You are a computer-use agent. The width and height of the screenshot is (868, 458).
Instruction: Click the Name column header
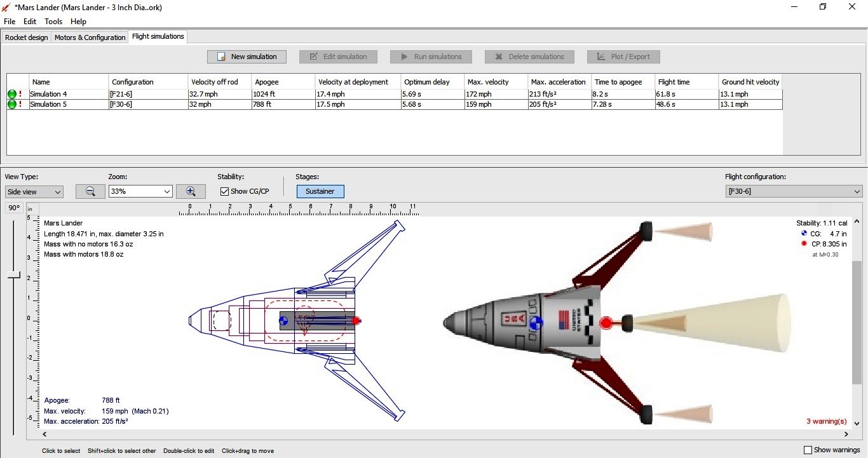[69, 82]
